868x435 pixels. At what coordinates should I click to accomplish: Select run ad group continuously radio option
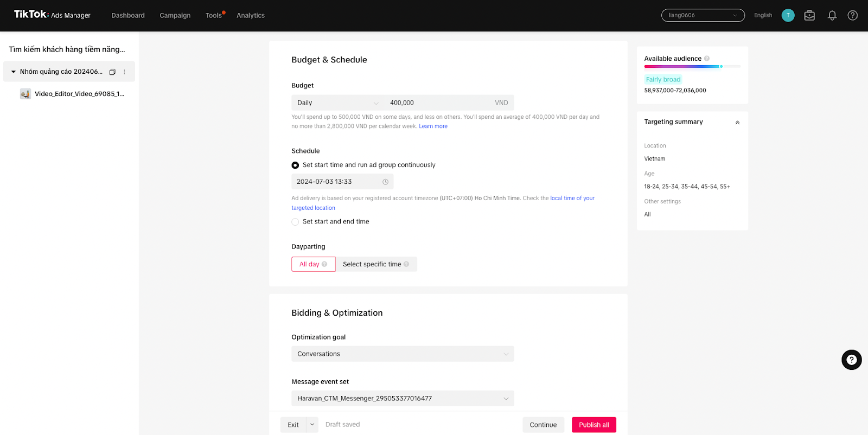click(295, 165)
